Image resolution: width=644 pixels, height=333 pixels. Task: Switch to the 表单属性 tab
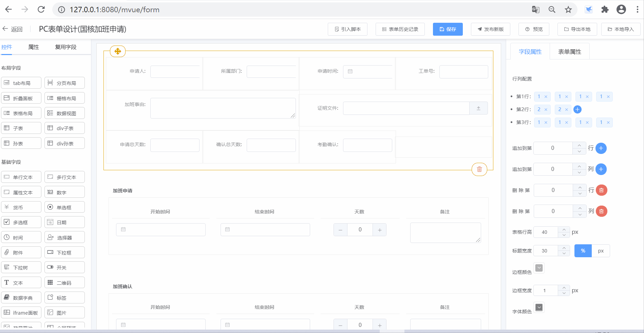click(569, 52)
